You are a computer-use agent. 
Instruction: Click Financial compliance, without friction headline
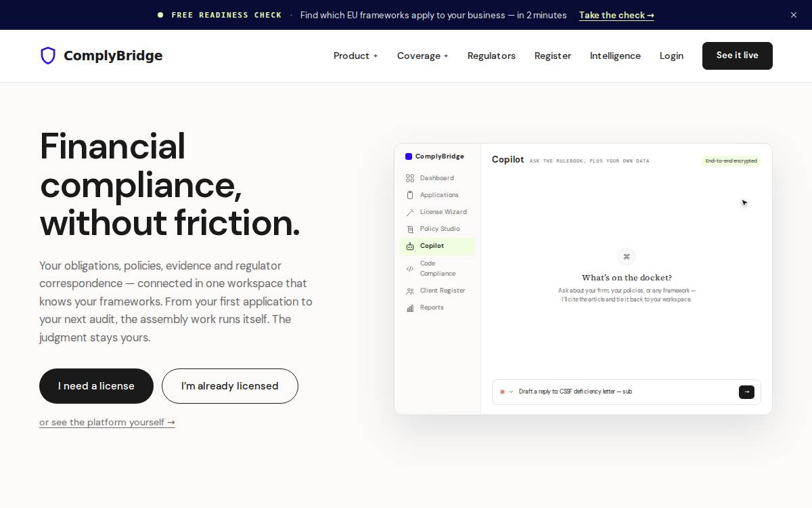click(170, 184)
